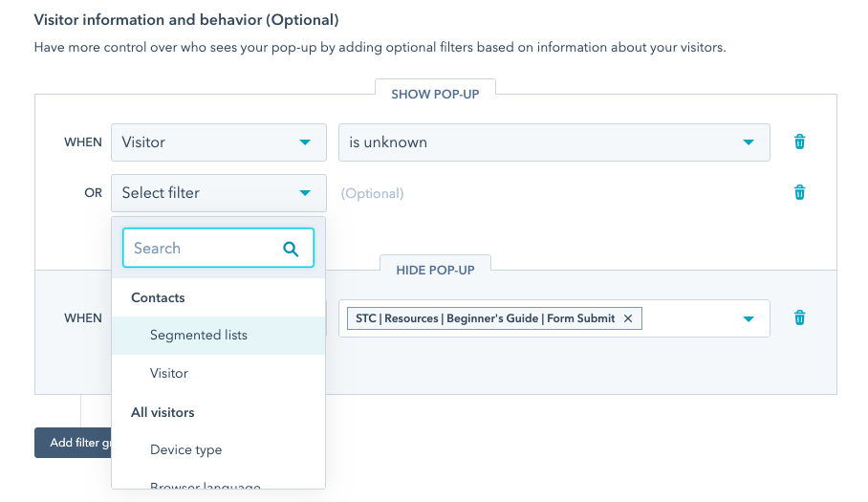Focus the filter Search input field

(x=218, y=248)
